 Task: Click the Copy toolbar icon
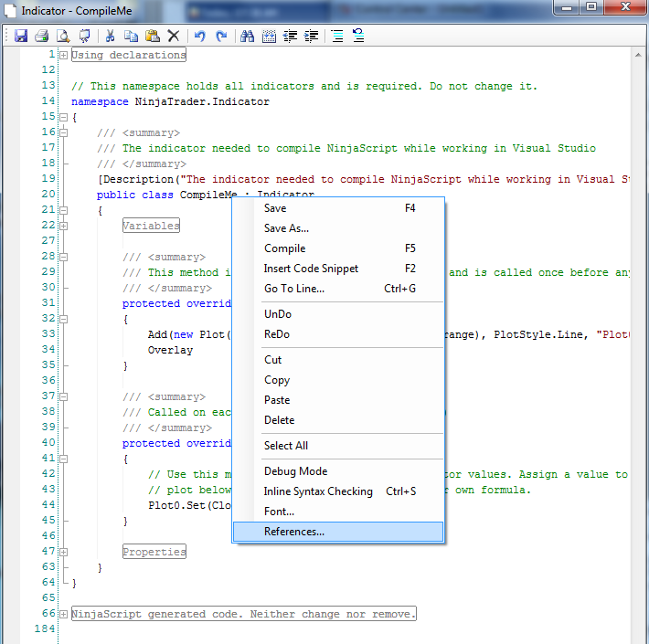pyautogui.click(x=132, y=36)
